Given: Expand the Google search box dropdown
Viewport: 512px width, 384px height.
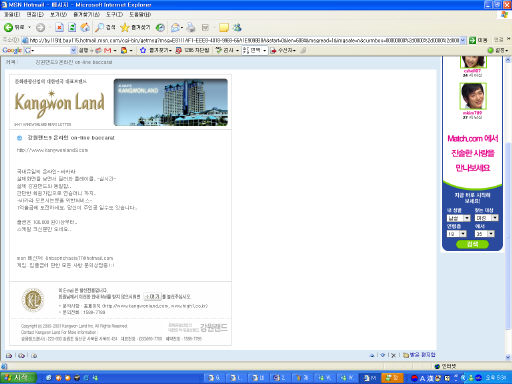Looking at the screenshot, I should point(73,50).
